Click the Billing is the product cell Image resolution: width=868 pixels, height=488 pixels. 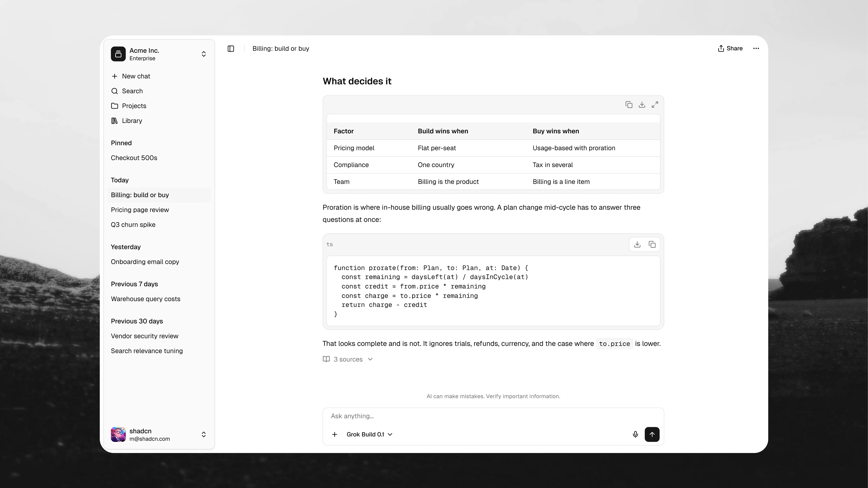(x=448, y=182)
